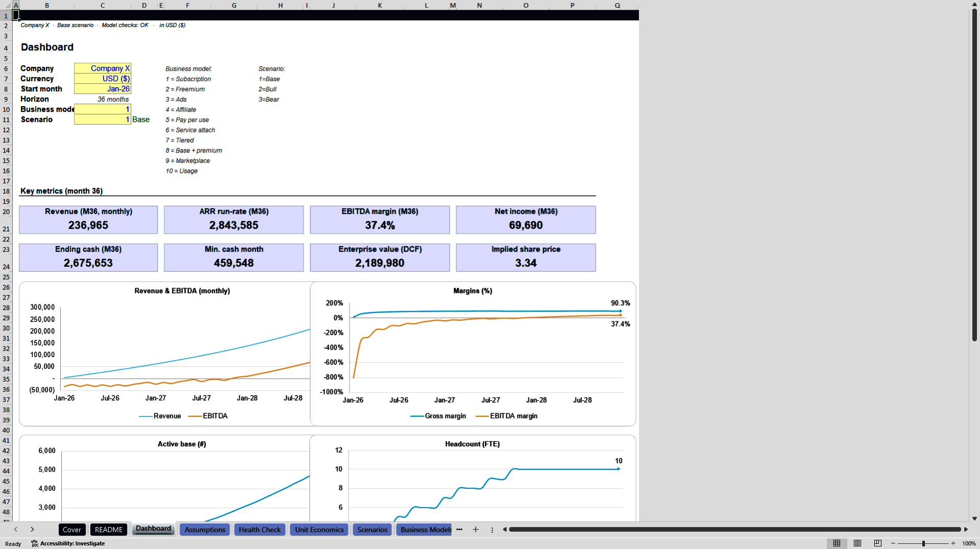
Task: Select the Ending cash (M36) card
Action: pos(88,257)
